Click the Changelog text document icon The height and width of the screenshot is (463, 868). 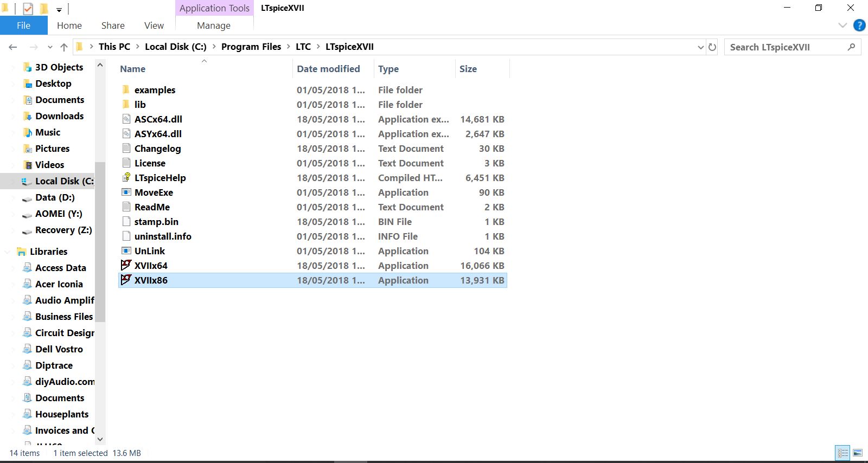126,148
